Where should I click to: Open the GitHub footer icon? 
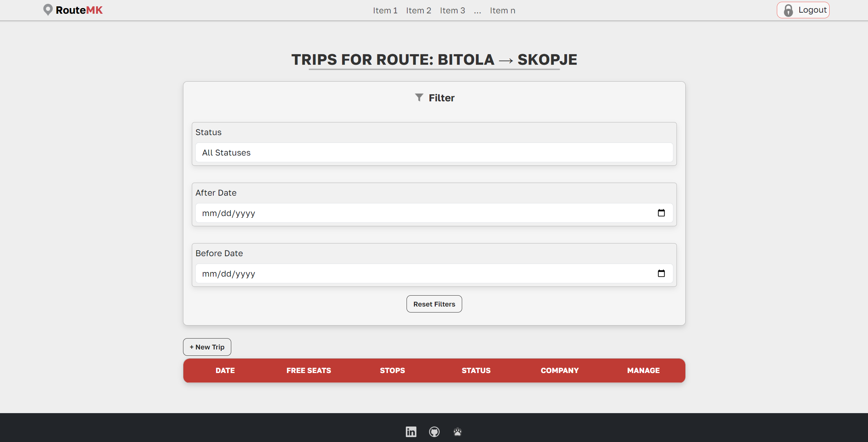point(434,431)
